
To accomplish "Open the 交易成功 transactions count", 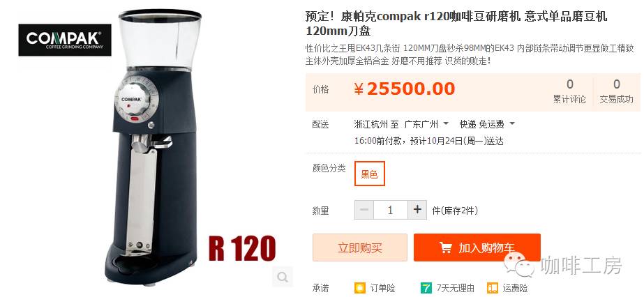I will 617,91.
